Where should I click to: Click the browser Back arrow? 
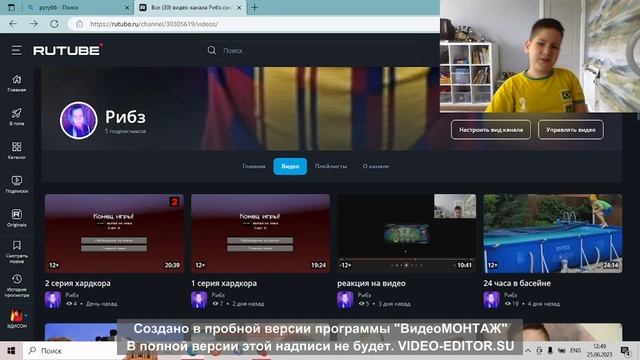click(13, 24)
